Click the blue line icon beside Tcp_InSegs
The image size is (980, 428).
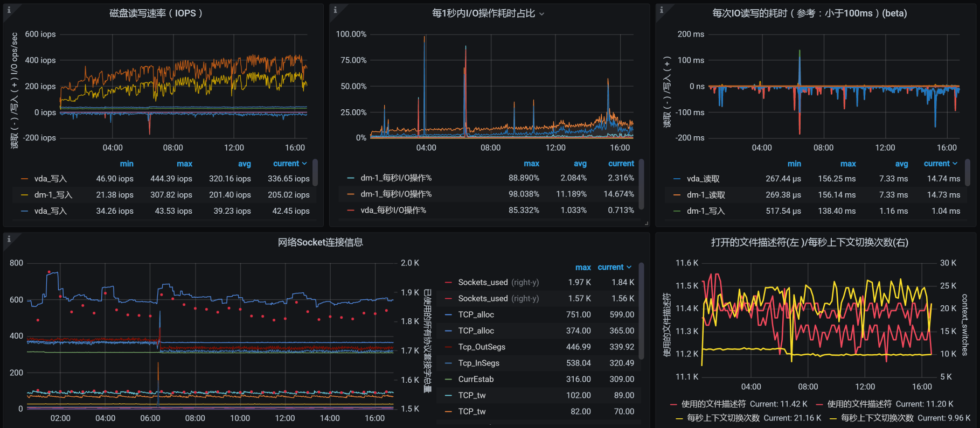pyautogui.click(x=448, y=363)
